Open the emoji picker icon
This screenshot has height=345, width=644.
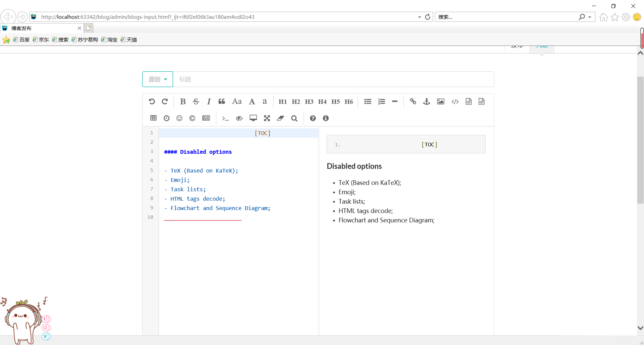pyautogui.click(x=179, y=118)
